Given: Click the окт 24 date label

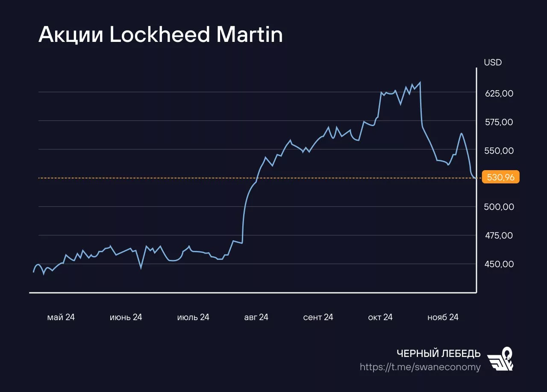Looking at the screenshot, I should coord(380,317).
